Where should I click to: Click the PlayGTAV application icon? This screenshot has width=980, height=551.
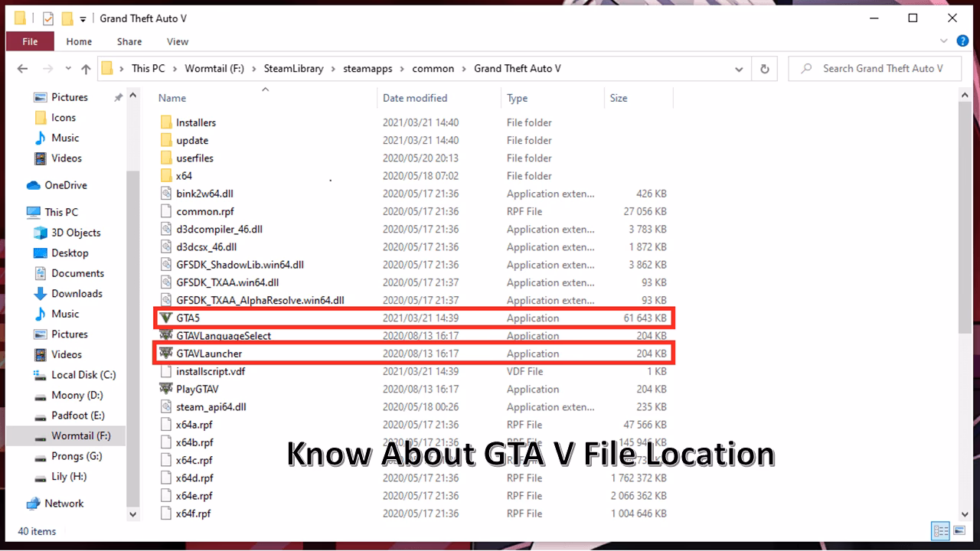click(x=166, y=389)
